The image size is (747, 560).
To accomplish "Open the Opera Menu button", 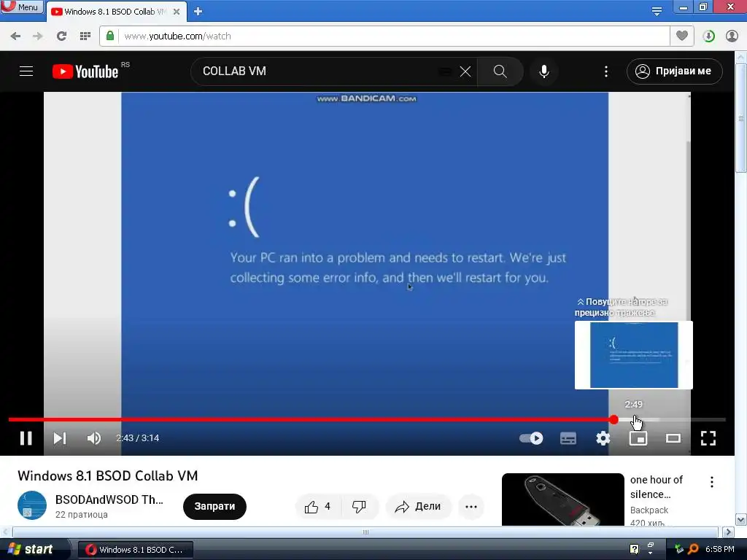I will 22,7.
